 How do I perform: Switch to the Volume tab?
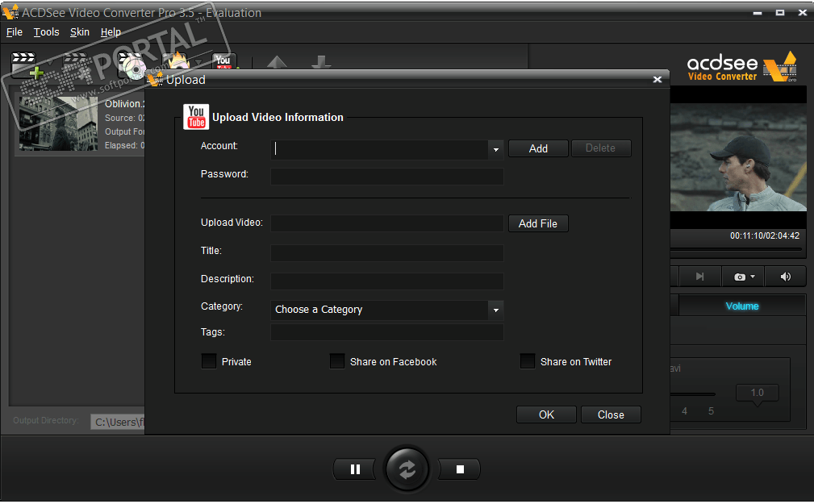point(742,306)
